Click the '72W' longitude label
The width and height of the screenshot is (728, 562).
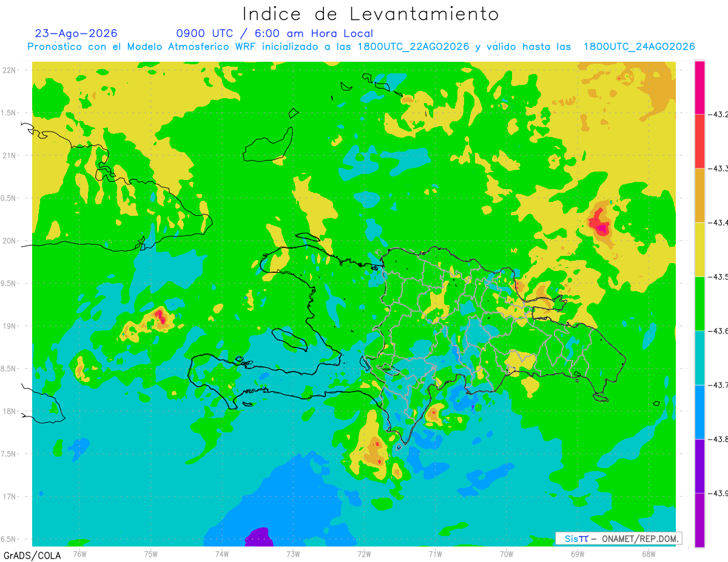click(364, 554)
